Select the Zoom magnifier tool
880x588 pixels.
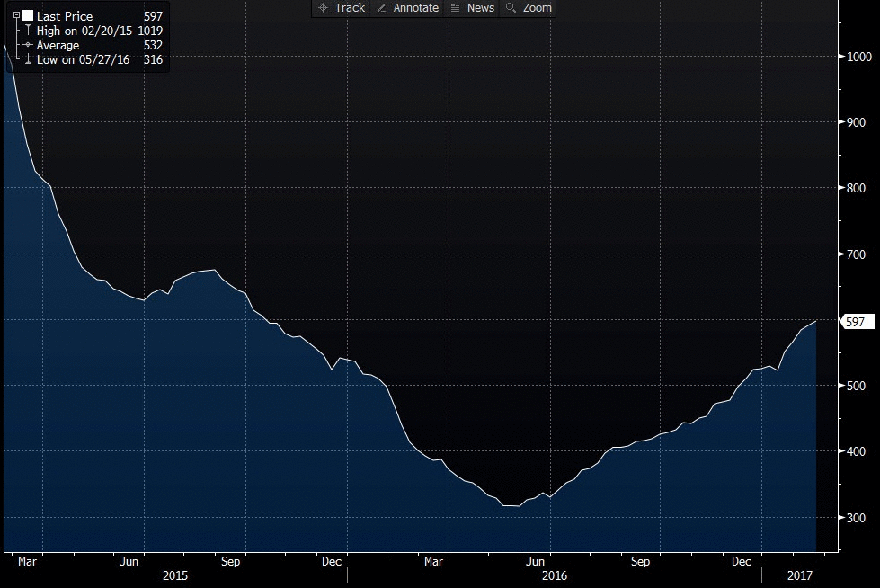pos(529,8)
